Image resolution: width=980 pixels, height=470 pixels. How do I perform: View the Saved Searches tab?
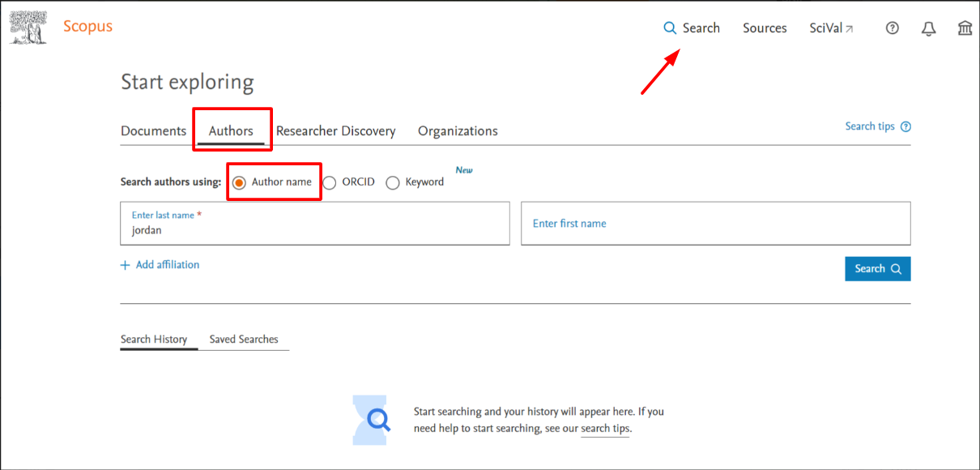244,339
